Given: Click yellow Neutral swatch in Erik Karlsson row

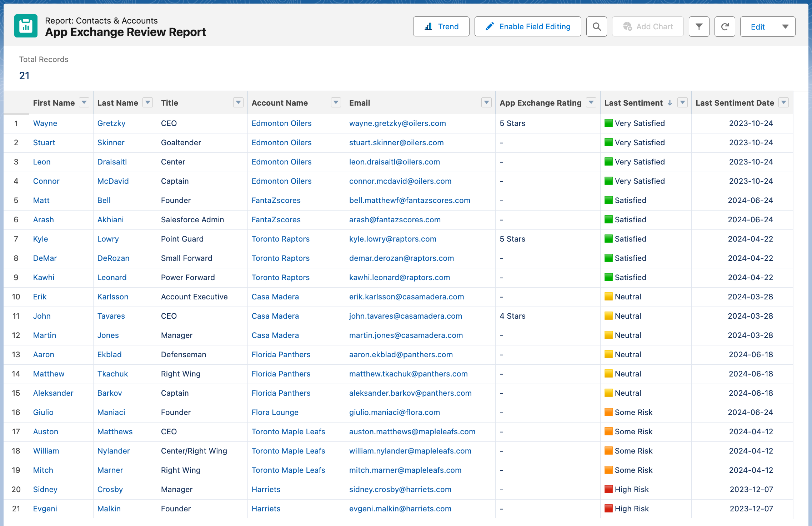Looking at the screenshot, I should (608, 297).
